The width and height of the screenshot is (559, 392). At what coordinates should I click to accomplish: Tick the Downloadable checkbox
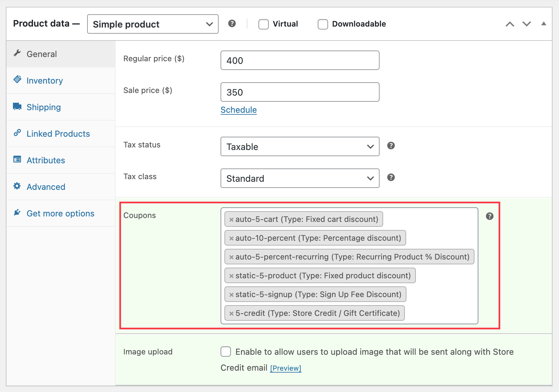[x=323, y=24]
